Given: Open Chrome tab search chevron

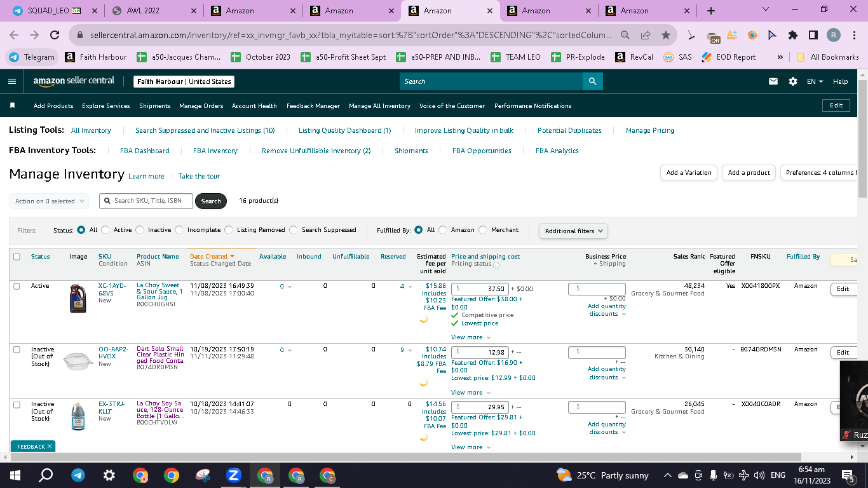Looking at the screenshot, I should point(765,10).
